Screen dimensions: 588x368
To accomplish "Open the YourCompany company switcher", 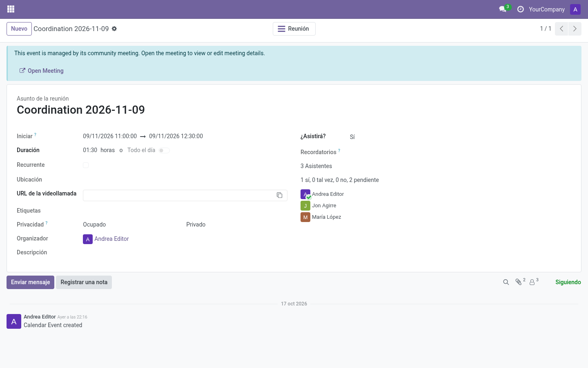I will pos(547,9).
